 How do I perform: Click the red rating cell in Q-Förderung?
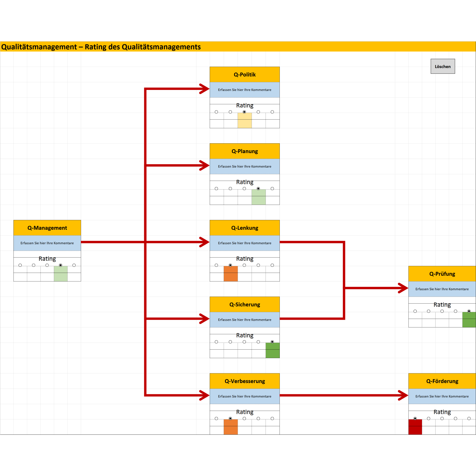click(x=415, y=427)
